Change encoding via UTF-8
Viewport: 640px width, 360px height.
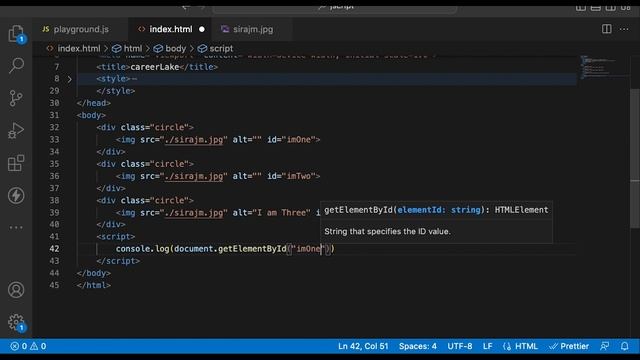pos(460,346)
